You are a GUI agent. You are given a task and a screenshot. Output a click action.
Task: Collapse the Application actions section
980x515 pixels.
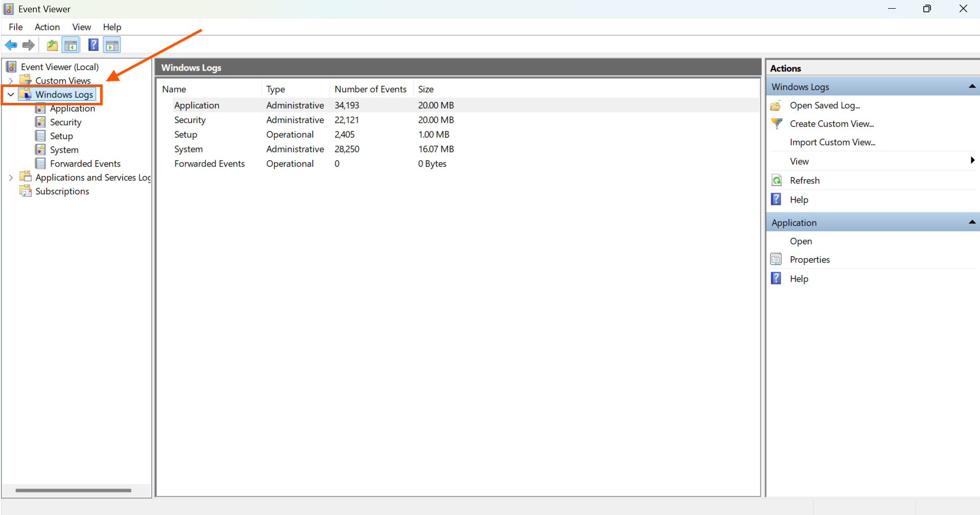click(972, 222)
